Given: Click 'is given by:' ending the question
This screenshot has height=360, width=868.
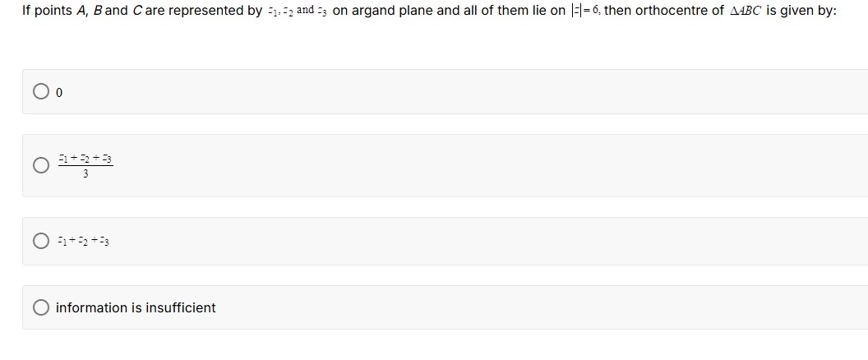Looking at the screenshot, I should (801, 11).
